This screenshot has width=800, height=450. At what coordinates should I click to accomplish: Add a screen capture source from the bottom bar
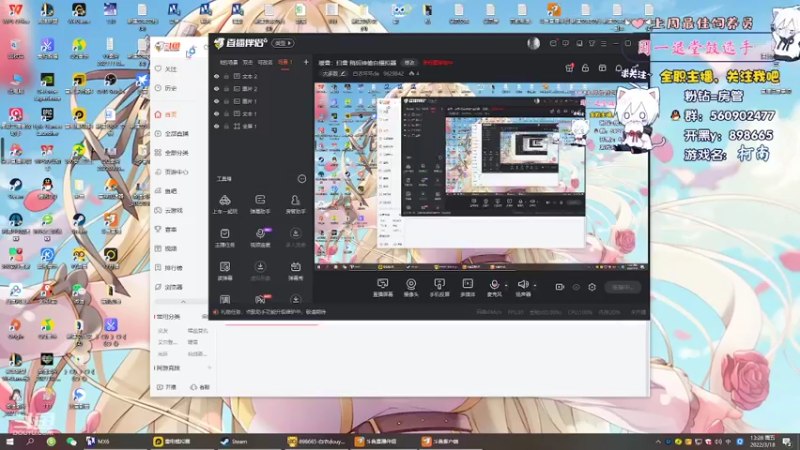click(383, 287)
